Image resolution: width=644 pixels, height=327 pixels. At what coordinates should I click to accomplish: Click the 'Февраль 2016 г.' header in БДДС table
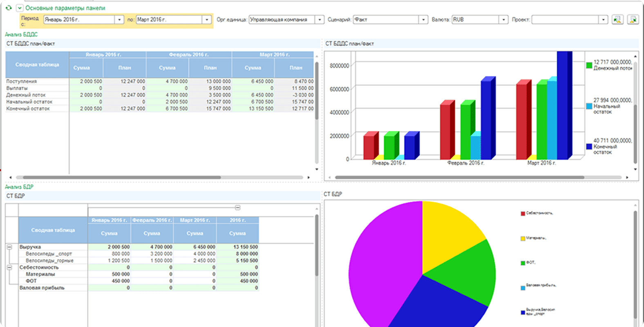(189, 54)
